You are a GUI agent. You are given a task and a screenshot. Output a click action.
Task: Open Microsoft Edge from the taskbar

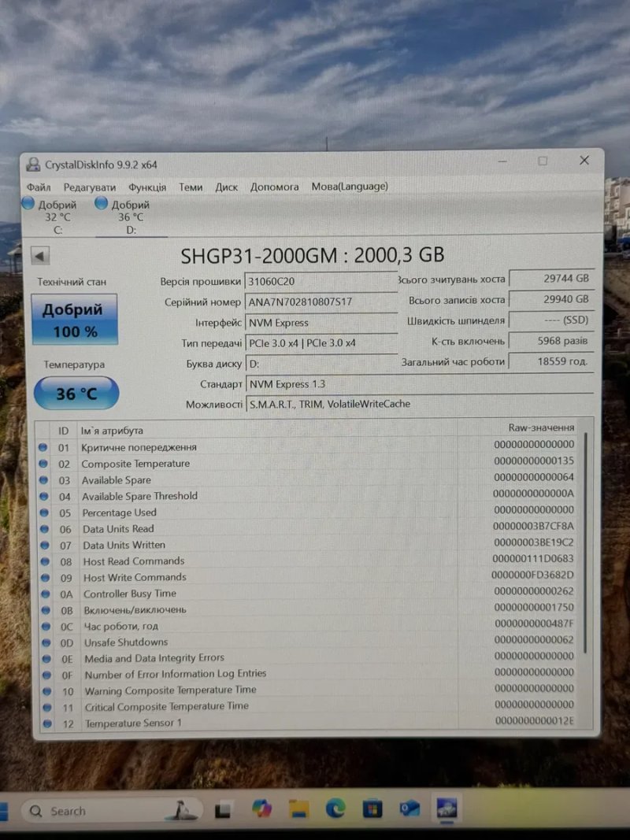coord(336,808)
